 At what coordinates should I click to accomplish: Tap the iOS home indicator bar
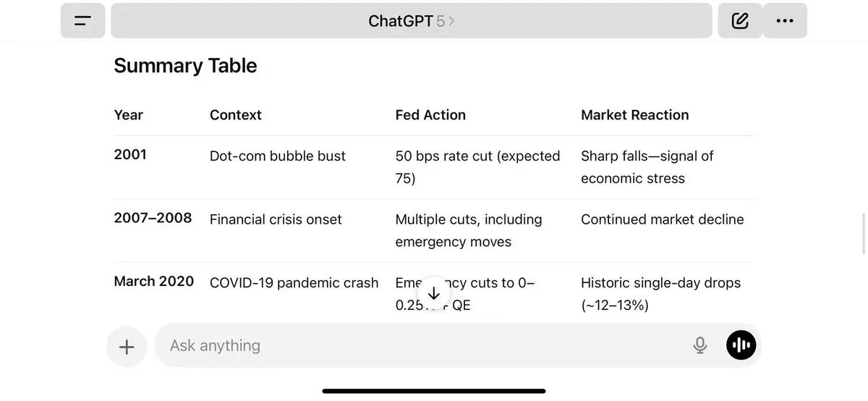[434, 391]
